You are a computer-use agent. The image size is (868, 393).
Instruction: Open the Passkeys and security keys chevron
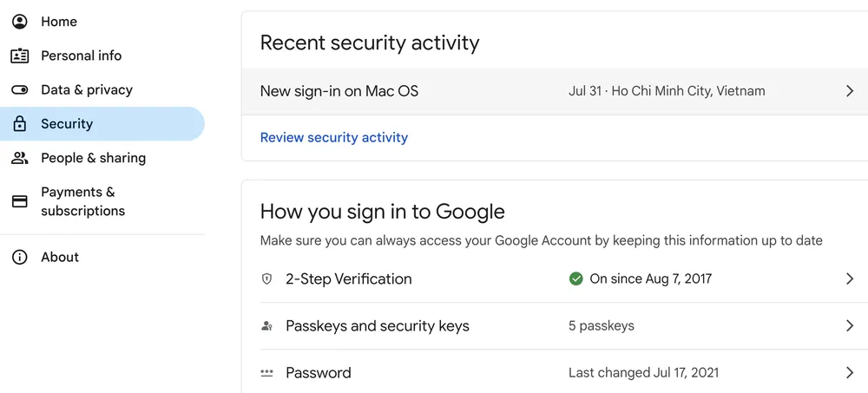[851, 326]
